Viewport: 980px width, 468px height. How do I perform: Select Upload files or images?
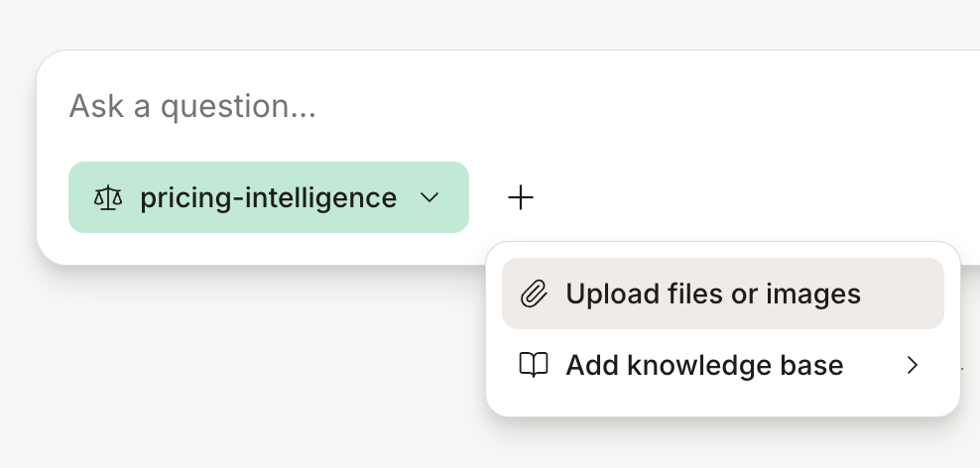pyautogui.click(x=722, y=293)
